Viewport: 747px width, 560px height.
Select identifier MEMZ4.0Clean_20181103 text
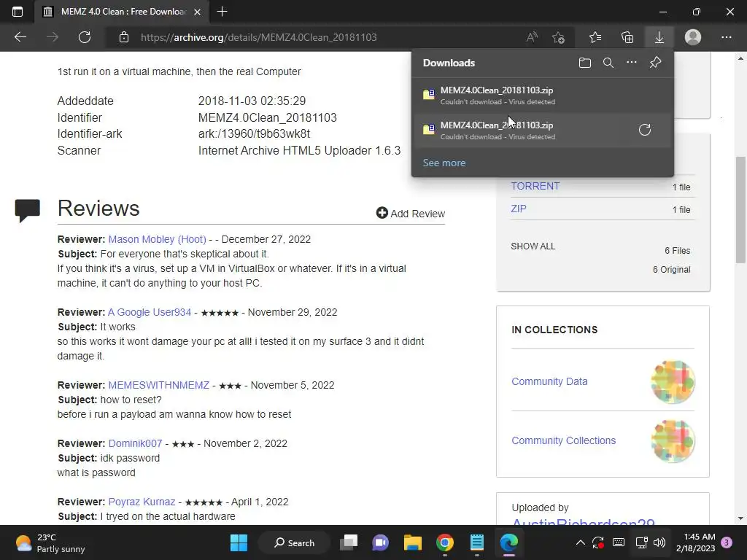[267, 117]
